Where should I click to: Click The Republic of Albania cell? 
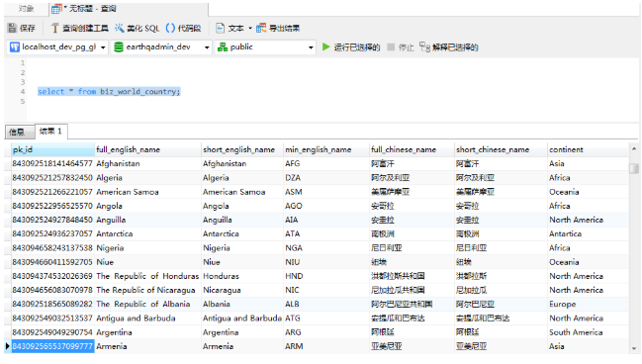tap(147, 305)
